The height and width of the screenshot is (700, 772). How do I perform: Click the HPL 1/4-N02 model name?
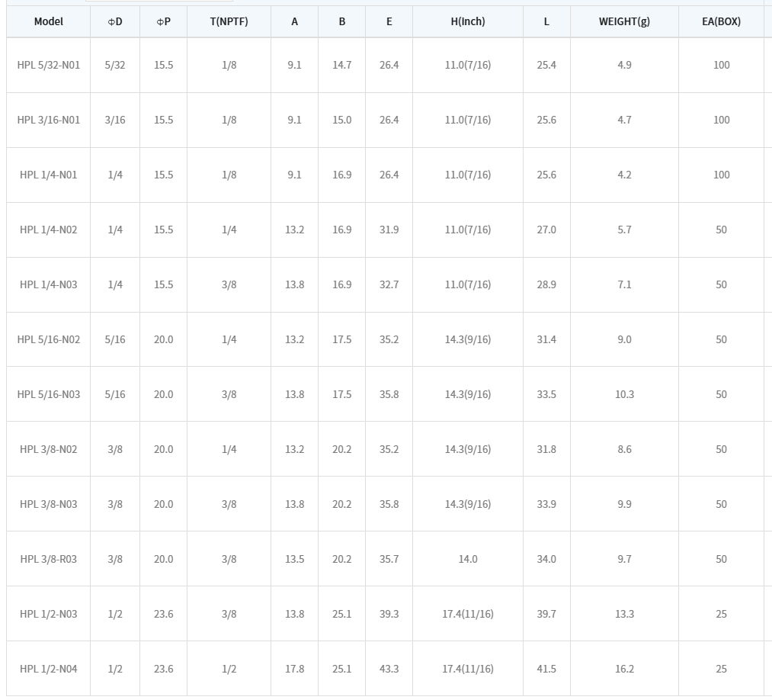[49, 230]
